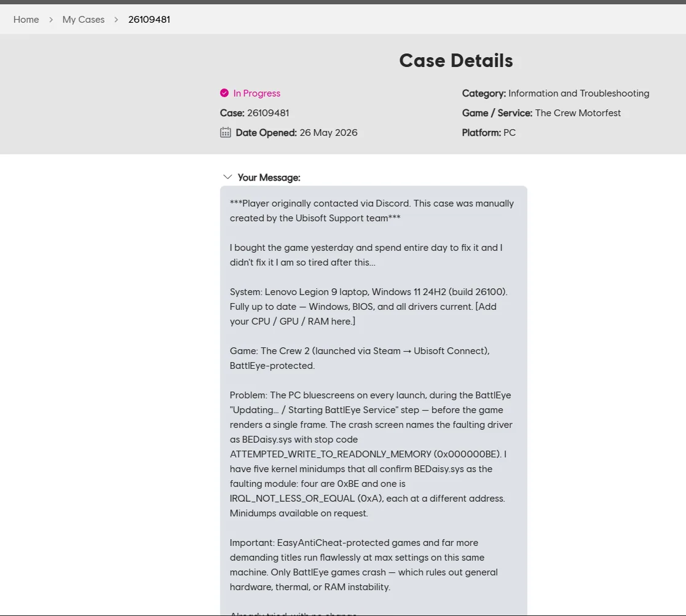
Task: Click the I bought the game yesterday sentence
Action: (x=366, y=255)
